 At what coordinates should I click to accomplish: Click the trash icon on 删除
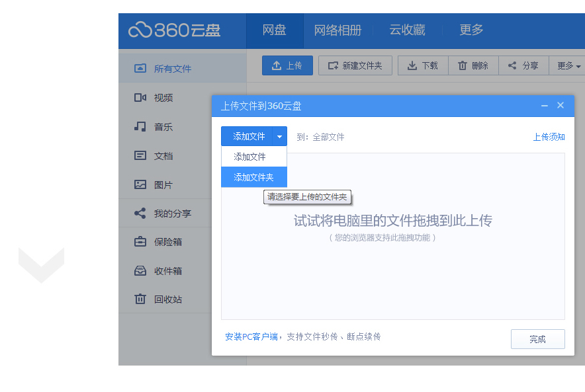coord(463,65)
